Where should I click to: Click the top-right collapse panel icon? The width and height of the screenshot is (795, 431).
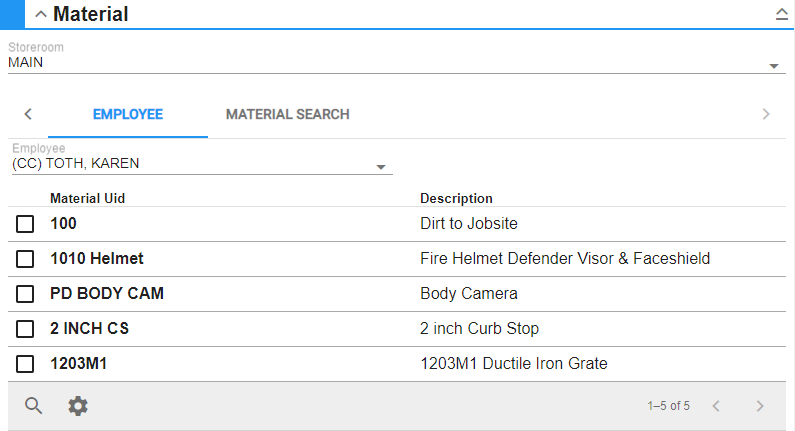pyautogui.click(x=782, y=14)
